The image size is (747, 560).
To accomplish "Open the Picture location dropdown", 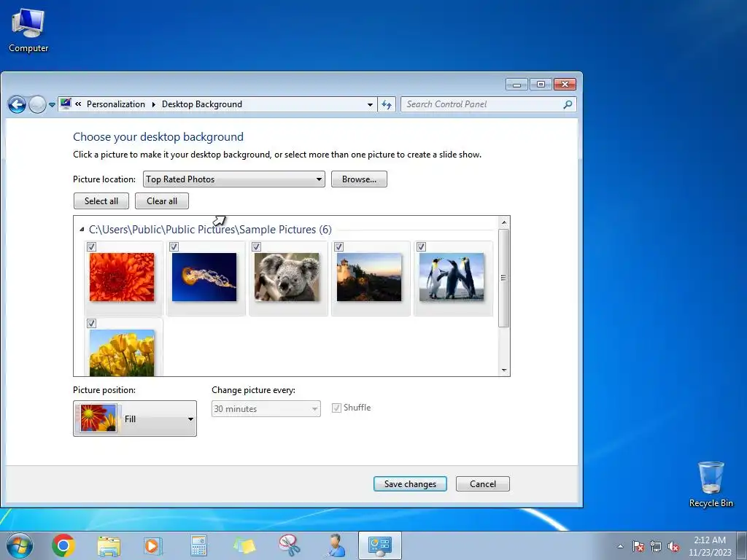I will (234, 179).
